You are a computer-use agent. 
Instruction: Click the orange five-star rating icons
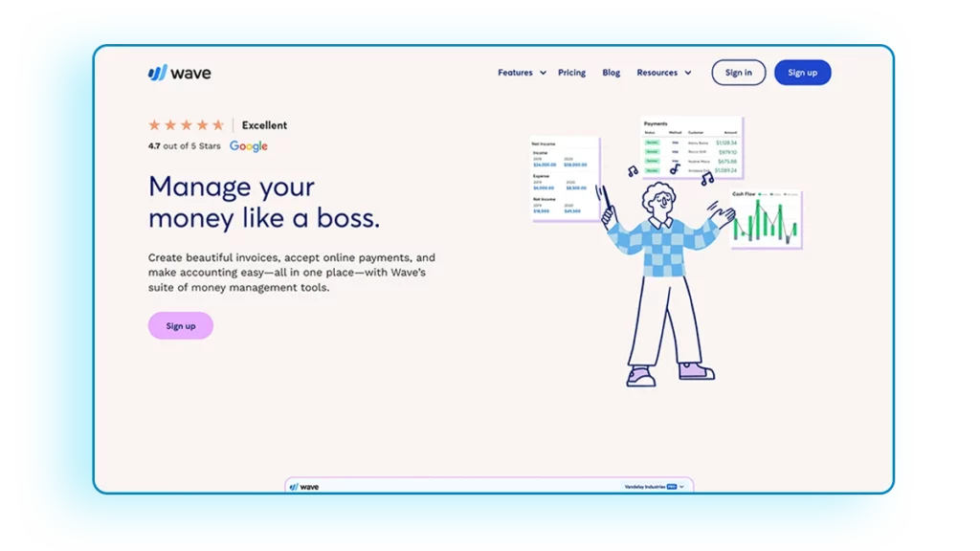click(186, 125)
